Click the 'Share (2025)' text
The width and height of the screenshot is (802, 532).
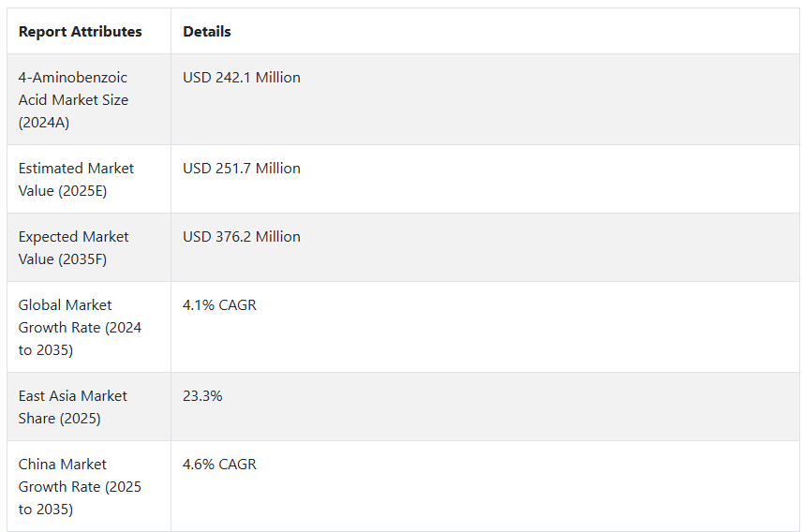coord(59,419)
